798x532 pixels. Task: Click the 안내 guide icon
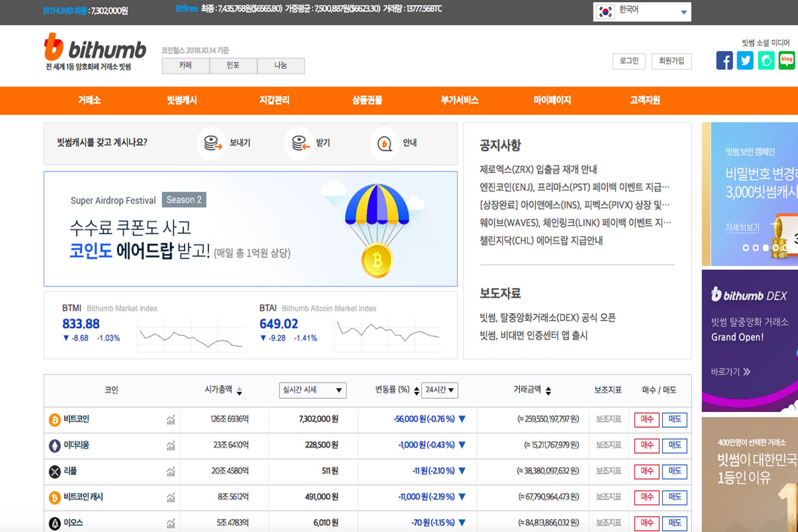[x=384, y=144]
